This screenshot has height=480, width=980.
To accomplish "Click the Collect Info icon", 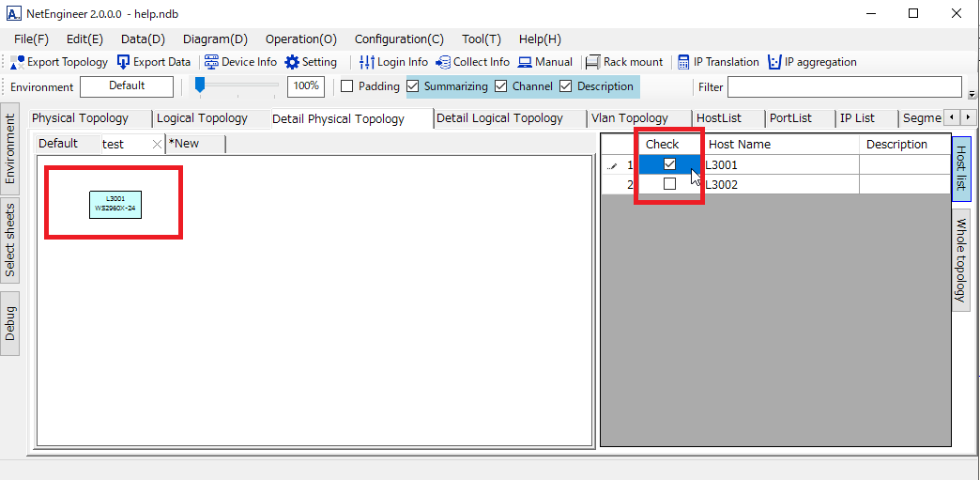I will pos(444,62).
